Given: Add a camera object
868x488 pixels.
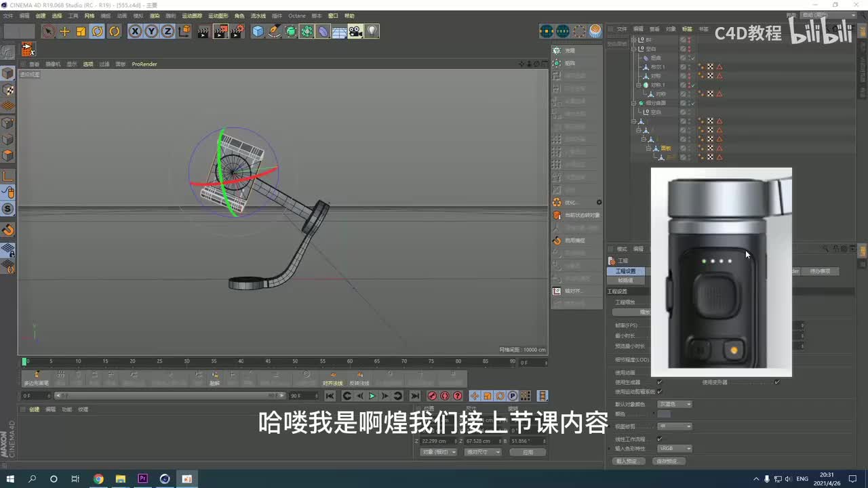Looking at the screenshot, I should pos(355,31).
